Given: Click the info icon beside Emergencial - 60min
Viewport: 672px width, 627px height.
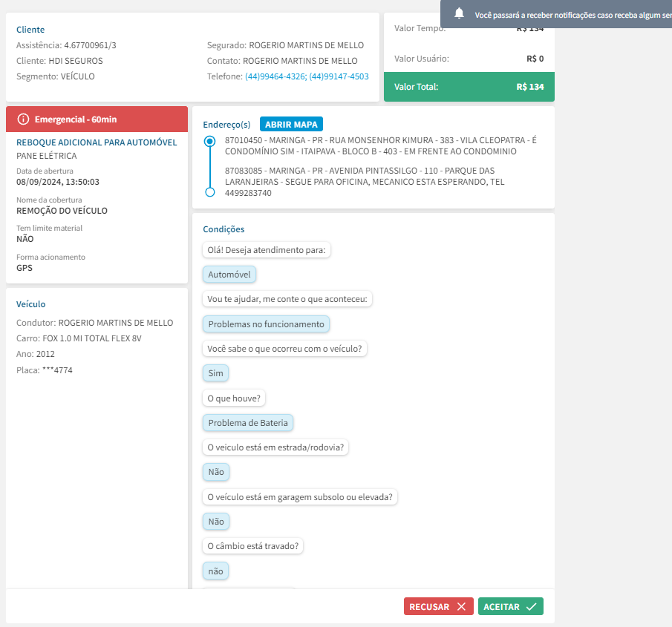Looking at the screenshot, I should tap(23, 119).
